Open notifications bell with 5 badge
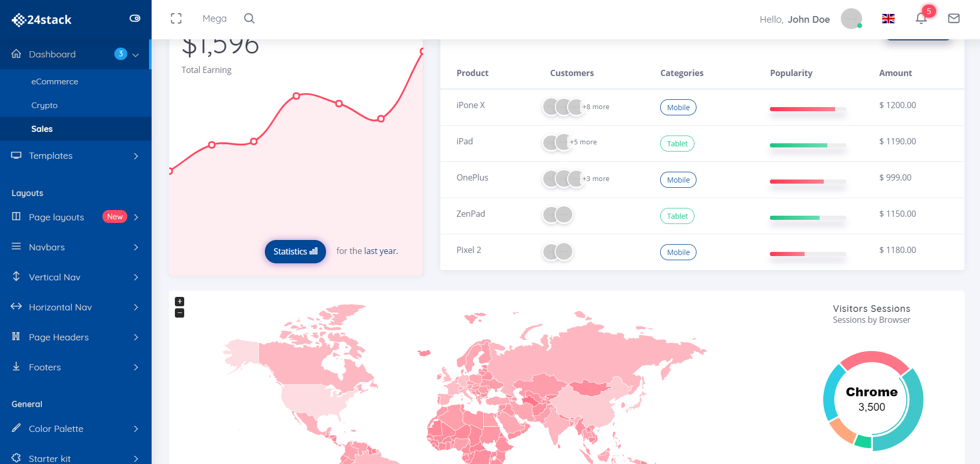Image resolution: width=980 pixels, height=464 pixels. [x=921, y=19]
